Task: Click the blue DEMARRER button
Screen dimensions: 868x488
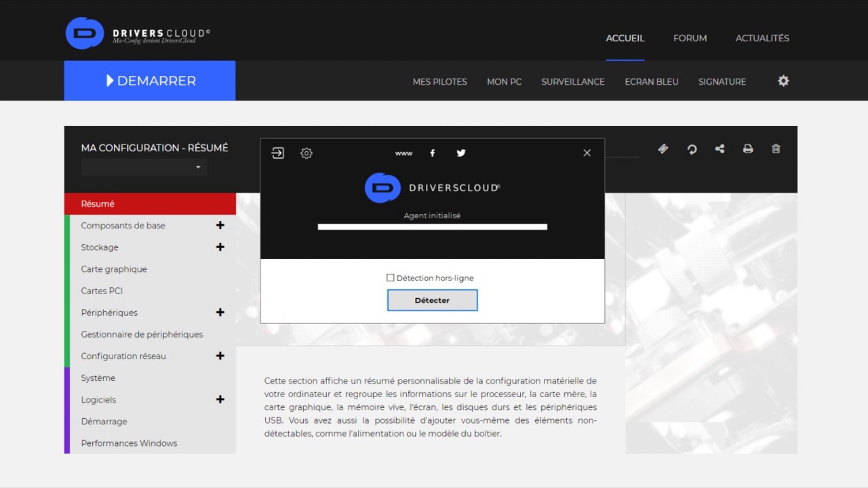Action: pyautogui.click(x=150, y=81)
